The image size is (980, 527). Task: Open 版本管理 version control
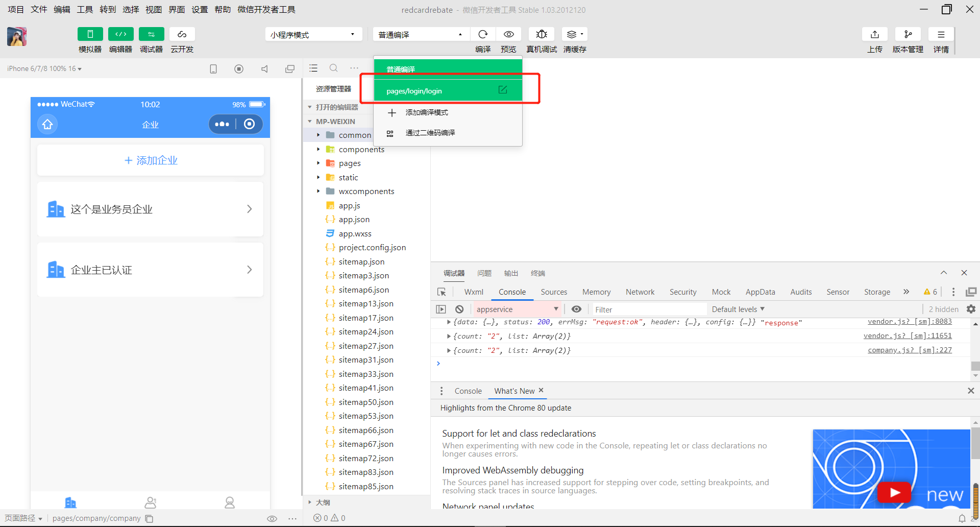click(908, 34)
